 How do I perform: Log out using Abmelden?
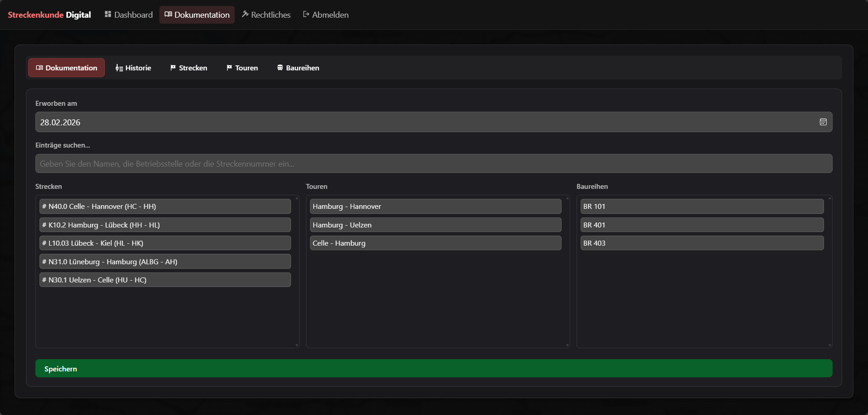(325, 15)
